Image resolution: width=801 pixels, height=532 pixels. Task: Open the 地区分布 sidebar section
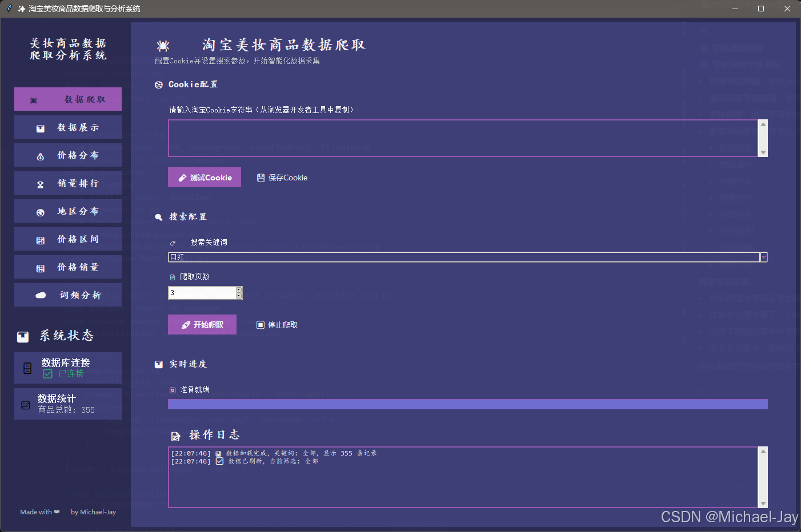(x=68, y=211)
